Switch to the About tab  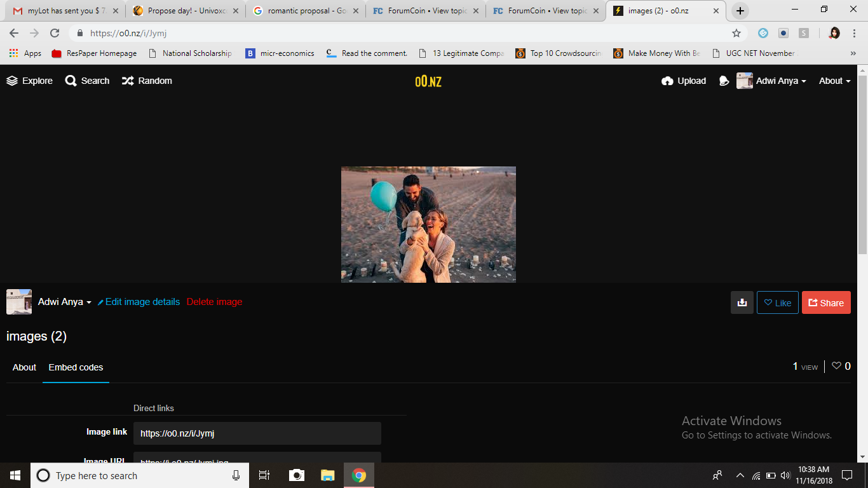[x=24, y=367]
